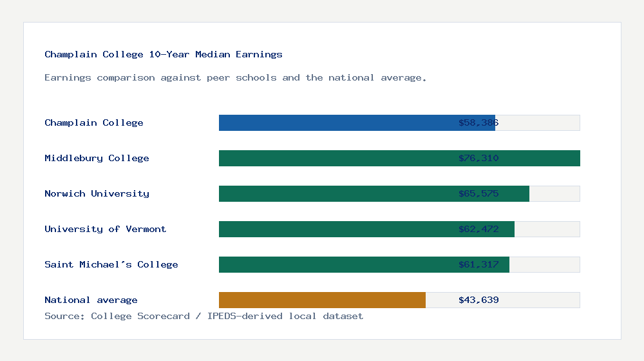Click the orange National average bar
Screen dimensions: 644x361
[322, 300]
